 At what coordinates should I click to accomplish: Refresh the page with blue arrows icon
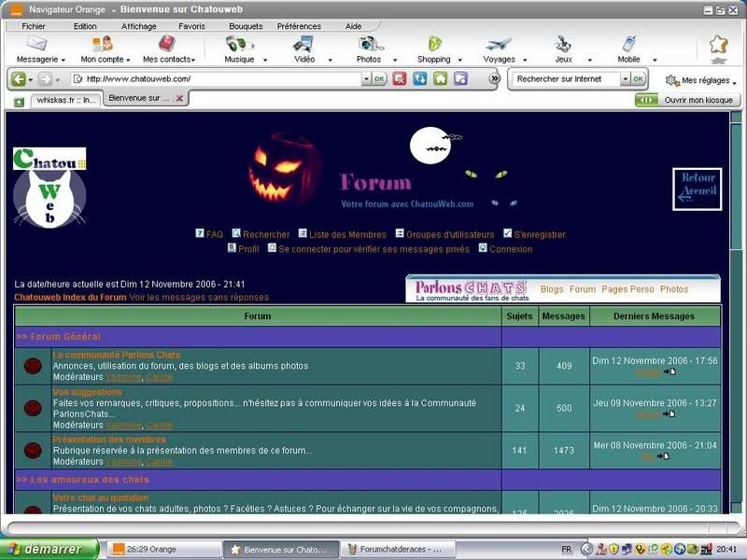(419, 78)
